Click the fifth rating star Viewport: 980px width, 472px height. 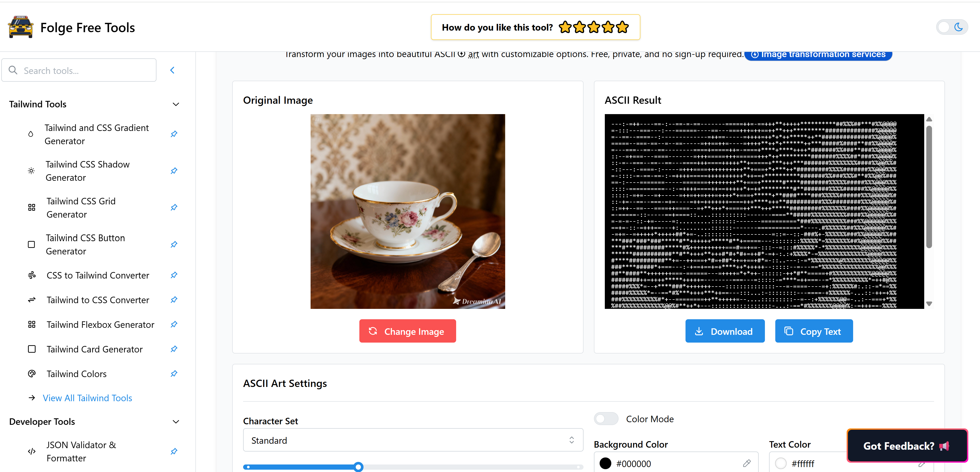coord(622,27)
